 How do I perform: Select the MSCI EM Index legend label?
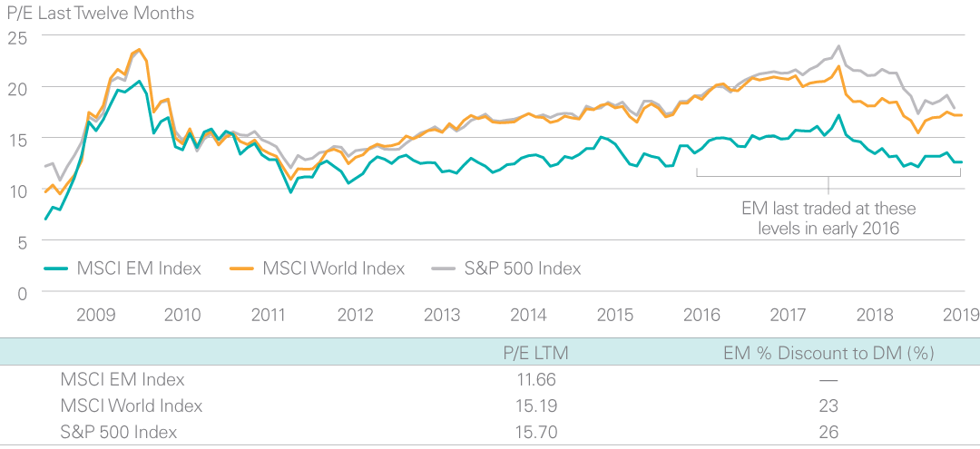(139, 268)
